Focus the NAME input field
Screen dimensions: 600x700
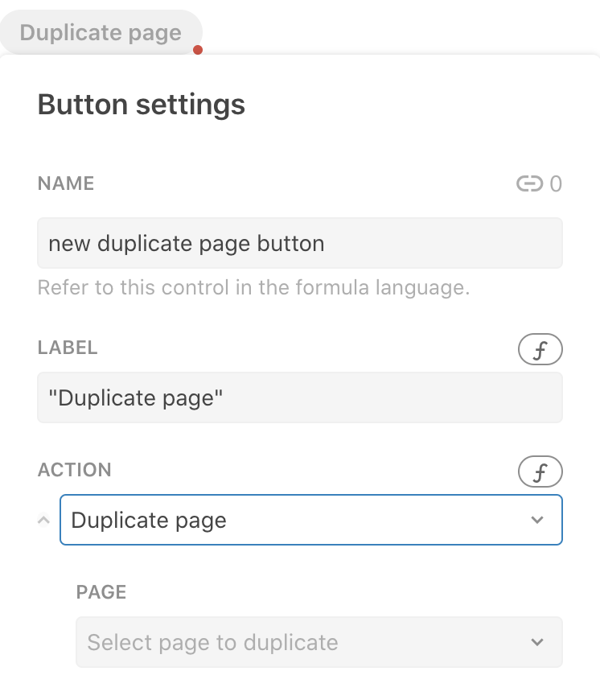click(x=300, y=243)
